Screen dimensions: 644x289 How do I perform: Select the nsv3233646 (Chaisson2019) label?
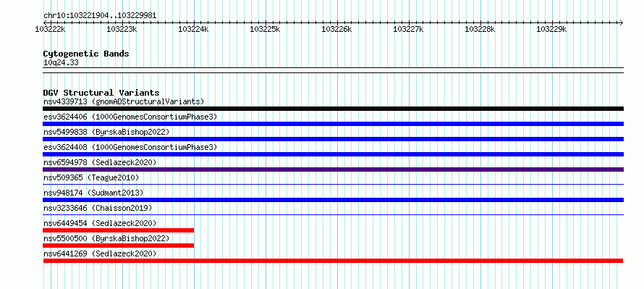click(98, 208)
